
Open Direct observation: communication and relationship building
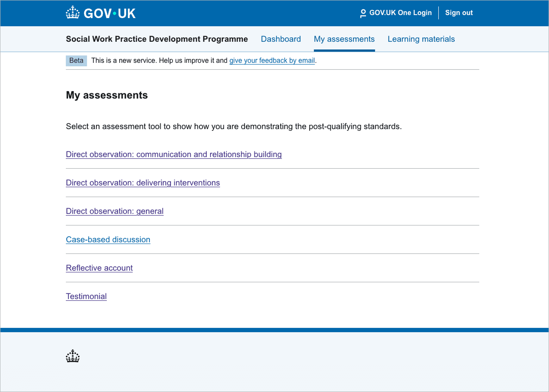click(x=174, y=154)
